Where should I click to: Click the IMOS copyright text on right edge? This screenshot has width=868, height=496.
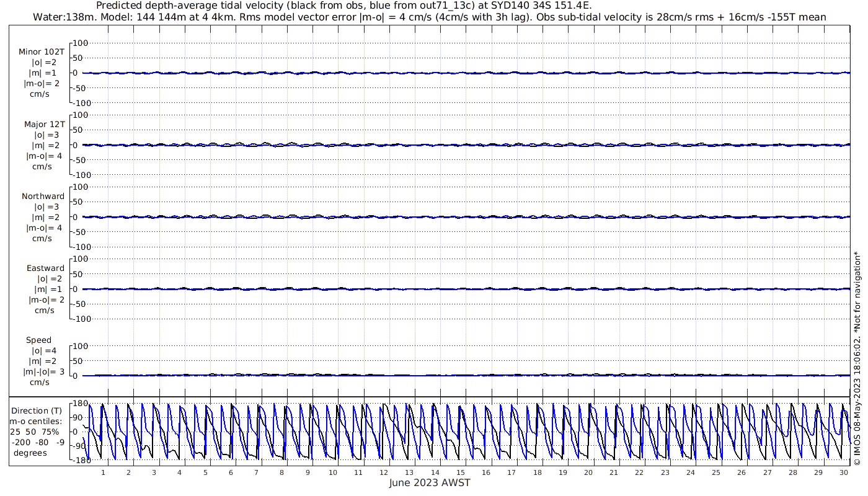click(858, 358)
